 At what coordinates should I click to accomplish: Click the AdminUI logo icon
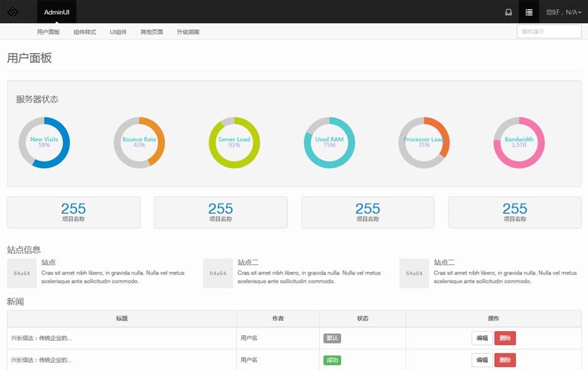[12, 12]
